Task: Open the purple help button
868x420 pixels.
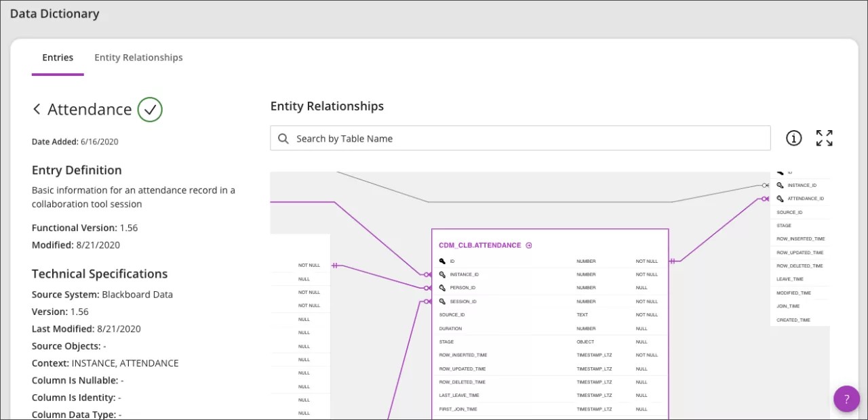Action: coord(846,399)
